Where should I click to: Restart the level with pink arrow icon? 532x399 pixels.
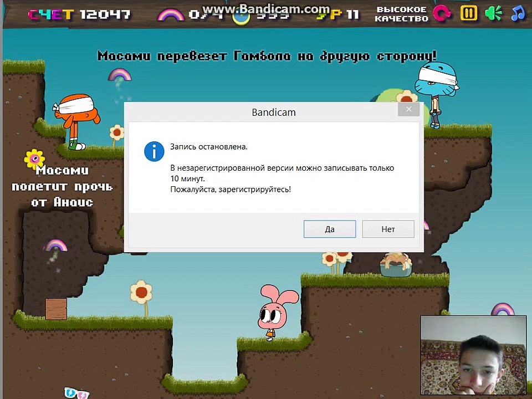pos(442,13)
